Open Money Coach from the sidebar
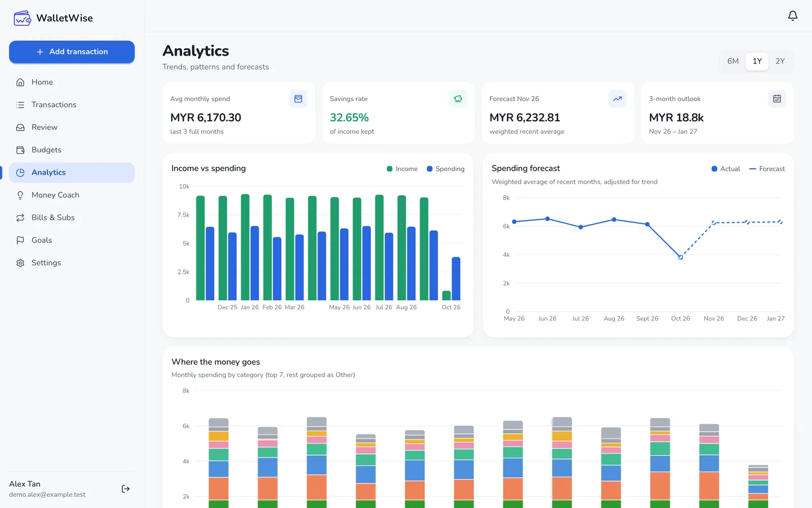Image resolution: width=812 pixels, height=508 pixels. pos(72,195)
